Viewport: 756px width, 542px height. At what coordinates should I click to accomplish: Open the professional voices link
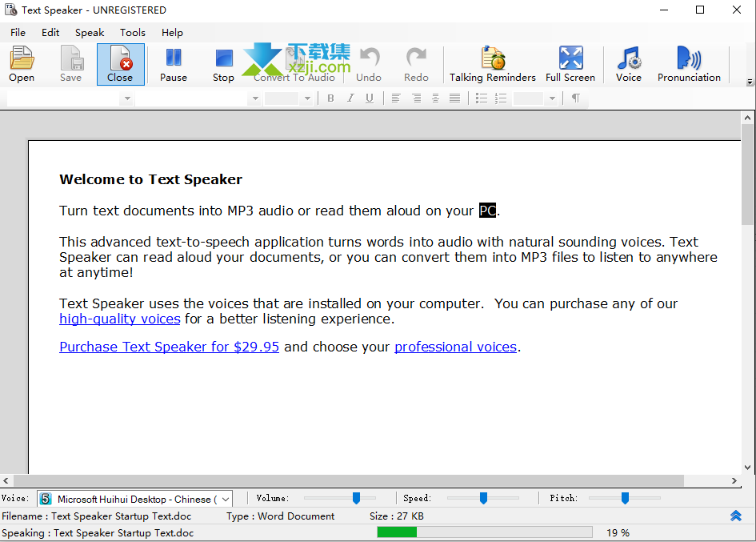click(456, 347)
